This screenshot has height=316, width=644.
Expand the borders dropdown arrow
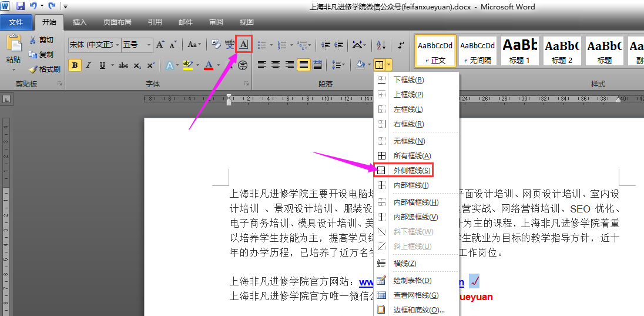click(x=388, y=65)
